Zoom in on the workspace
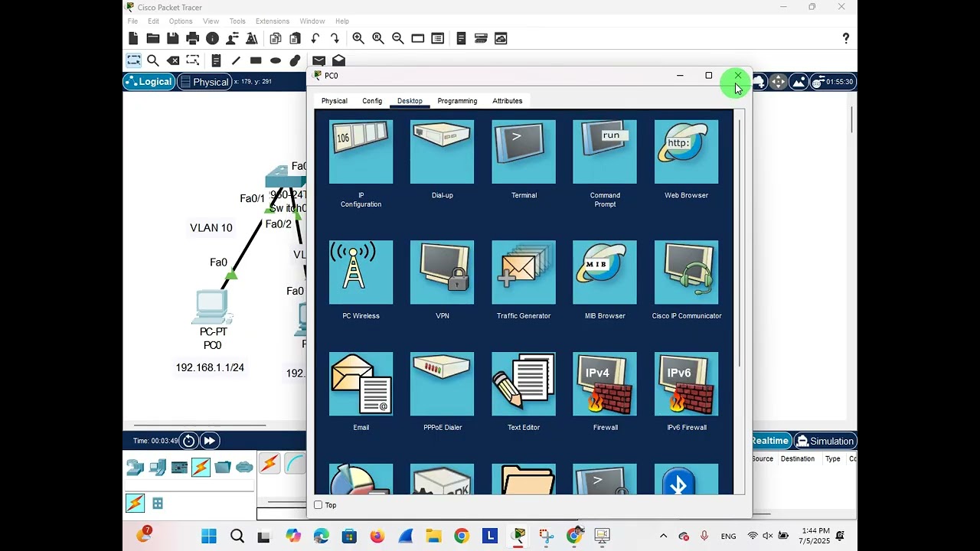The width and height of the screenshot is (980, 551). (358, 38)
